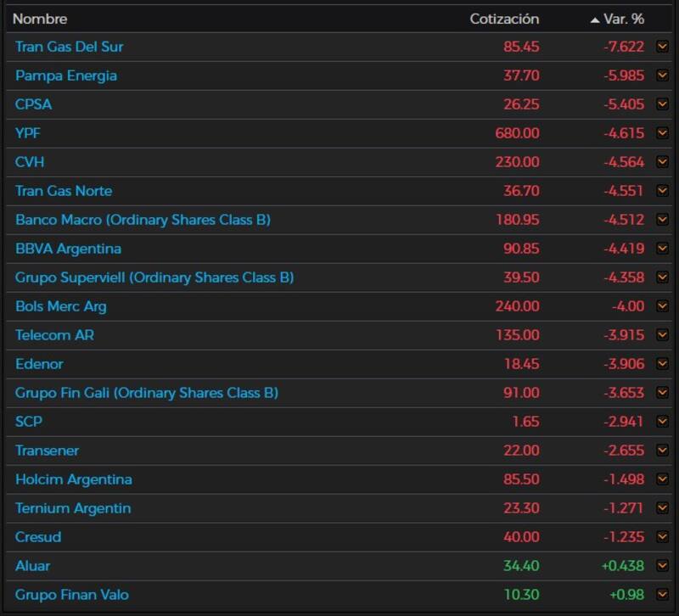679x616 pixels.
Task: Sort by the Var. % column header
Action: (x=623, y=19)
